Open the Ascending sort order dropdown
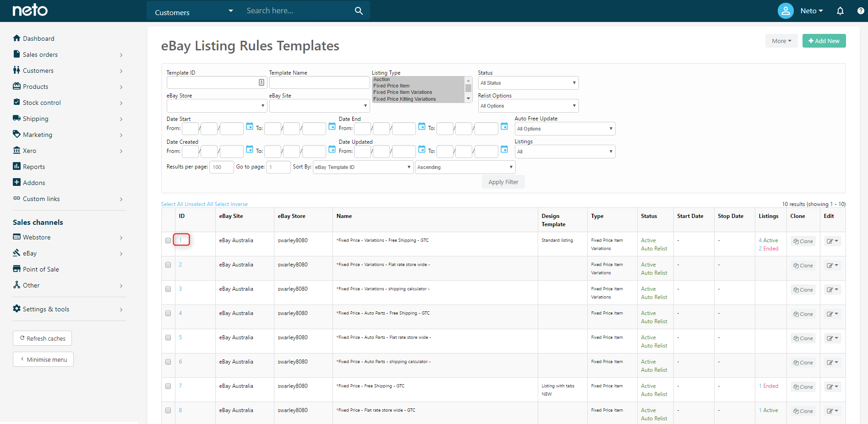 coord(465,167)
